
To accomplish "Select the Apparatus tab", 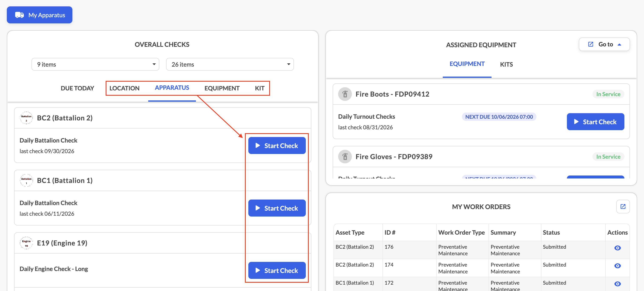I will (x=172, y=88).
